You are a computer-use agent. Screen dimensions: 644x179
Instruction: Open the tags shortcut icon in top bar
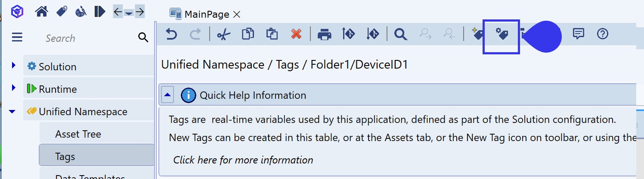click(62, 12)
